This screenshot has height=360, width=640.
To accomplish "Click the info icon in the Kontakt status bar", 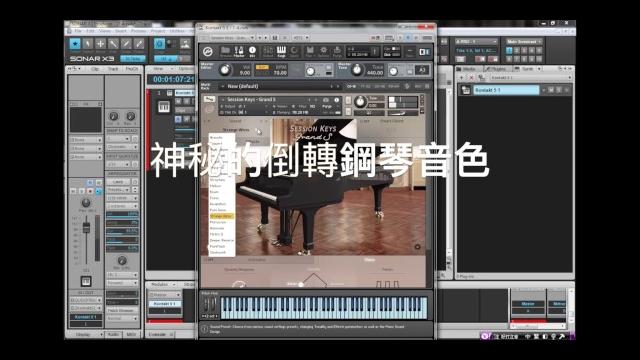I will 204,328.
